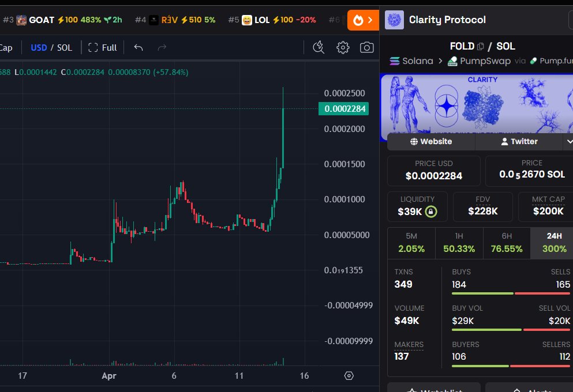
Task: Open Clarity banner image
Action: 477,104
